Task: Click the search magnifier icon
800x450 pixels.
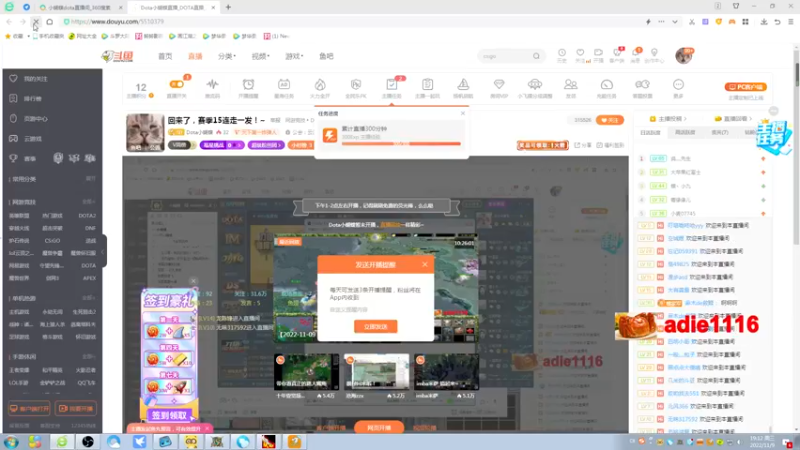Action: tap(536, 56)
